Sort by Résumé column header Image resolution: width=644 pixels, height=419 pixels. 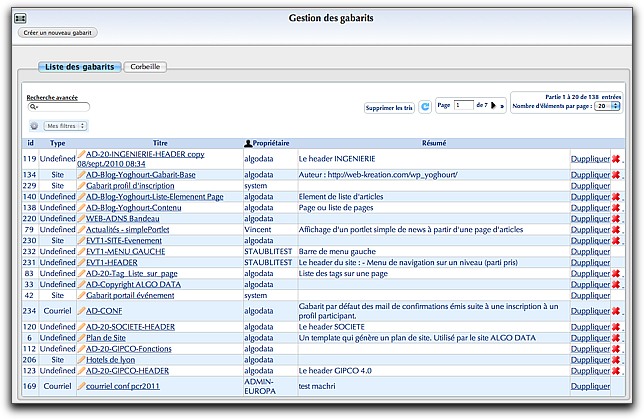(x=434, y=143)
